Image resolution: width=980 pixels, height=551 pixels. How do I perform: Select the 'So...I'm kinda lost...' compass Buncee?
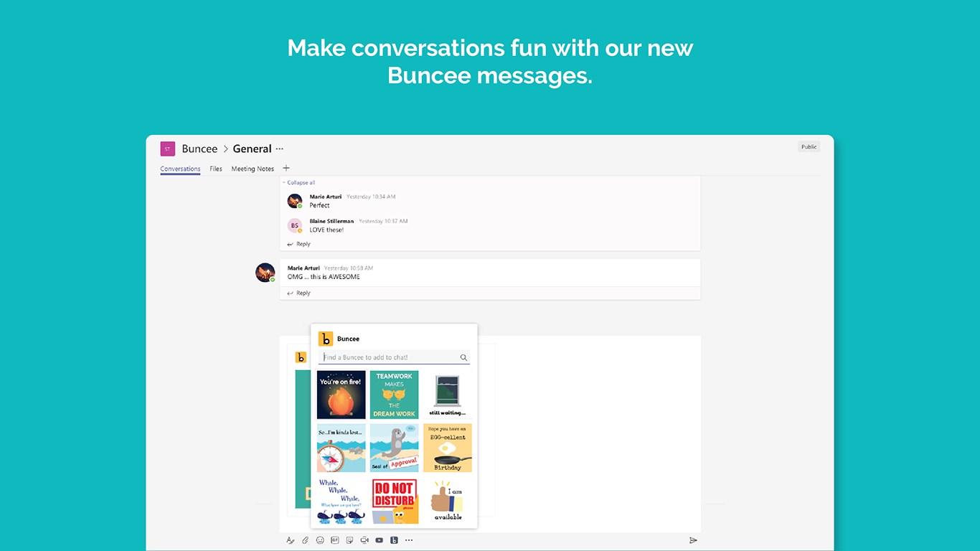point(341,448)
